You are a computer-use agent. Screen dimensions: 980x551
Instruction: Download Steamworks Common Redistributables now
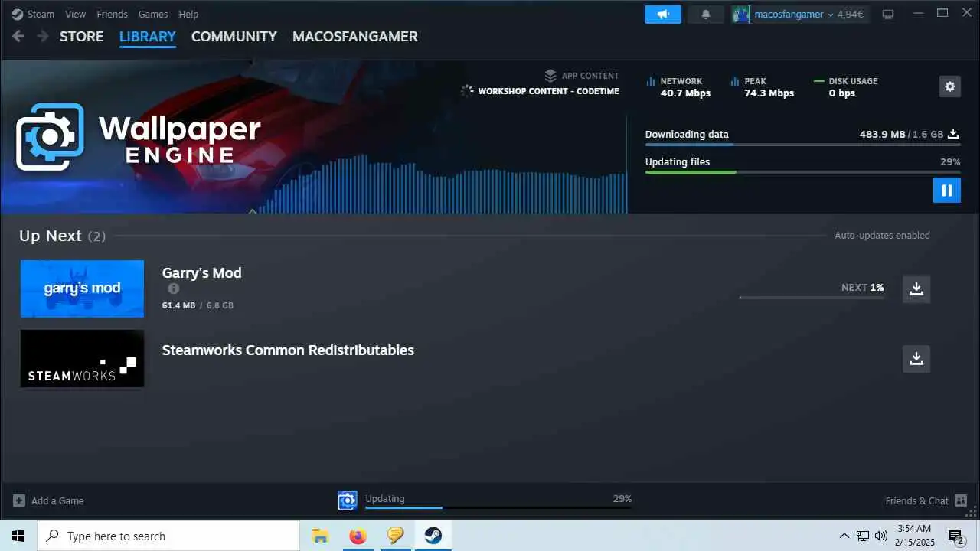click(x=916, y=358)
